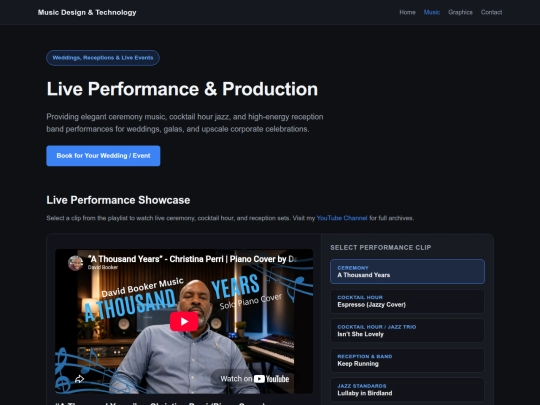Screen dimensions: 540x405
Task: Click the SELECT PERFORMANCE CLIP label
Action: [381, 248]
